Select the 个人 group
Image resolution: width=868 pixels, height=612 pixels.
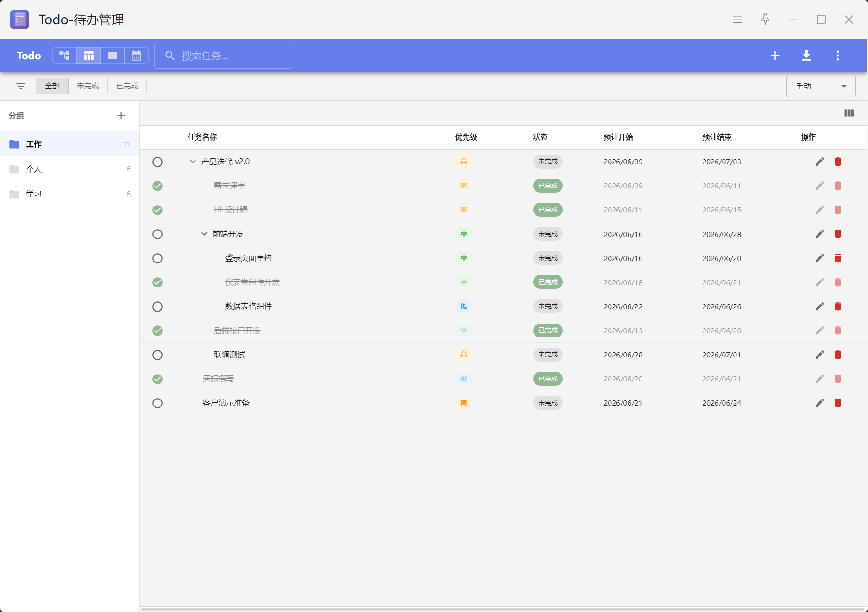(69, 169)
